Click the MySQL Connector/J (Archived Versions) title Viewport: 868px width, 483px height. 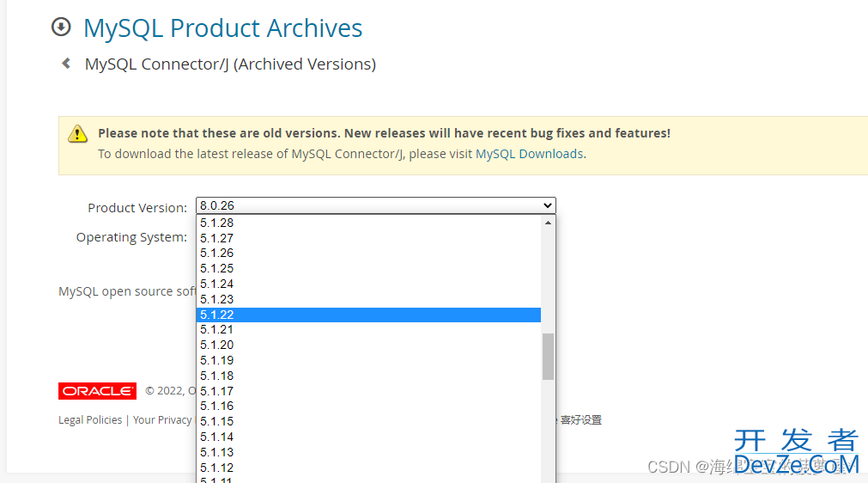(230, 64)
